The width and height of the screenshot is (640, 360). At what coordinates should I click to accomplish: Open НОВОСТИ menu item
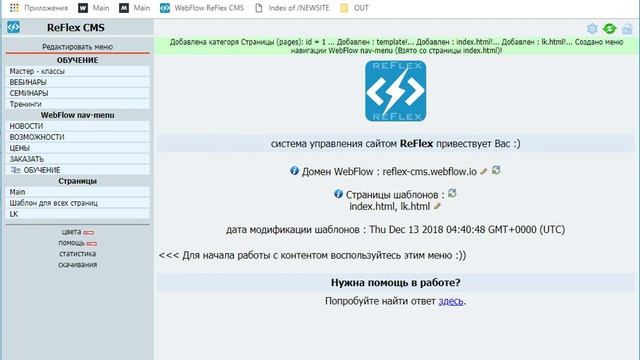(x=78, y=126)
